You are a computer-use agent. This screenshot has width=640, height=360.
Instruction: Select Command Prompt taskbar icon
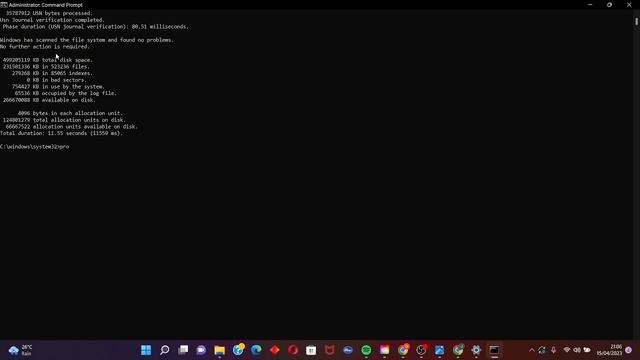tap(494, 350)
